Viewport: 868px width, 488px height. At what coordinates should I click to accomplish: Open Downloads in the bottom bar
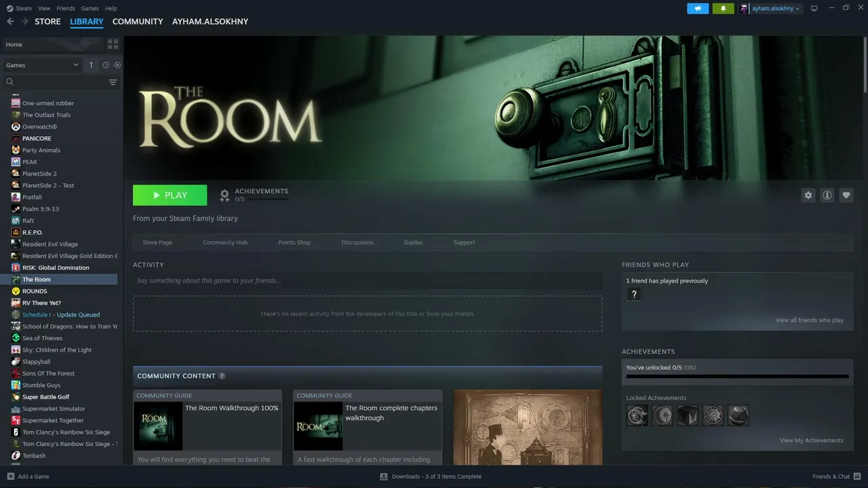click(x=431, y=476)
